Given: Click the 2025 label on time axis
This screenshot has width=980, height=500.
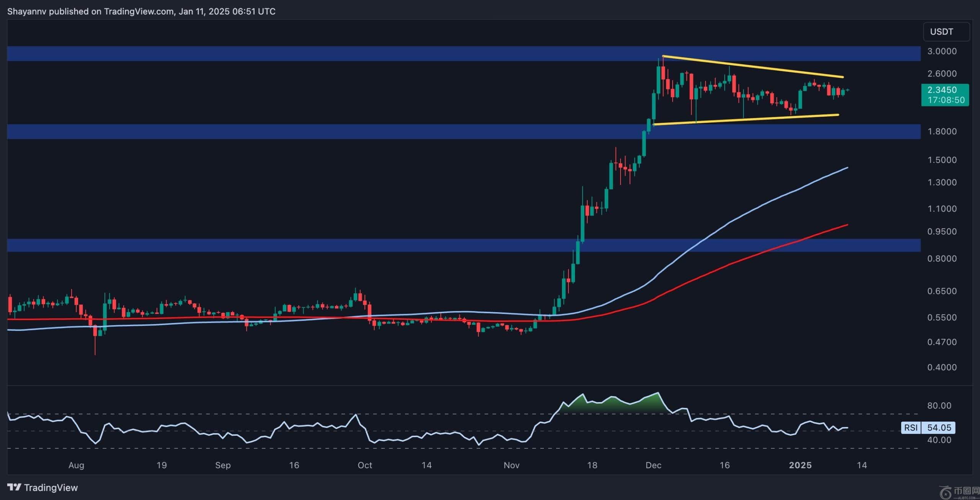Looking at the screenshot, I should point(800,465).
